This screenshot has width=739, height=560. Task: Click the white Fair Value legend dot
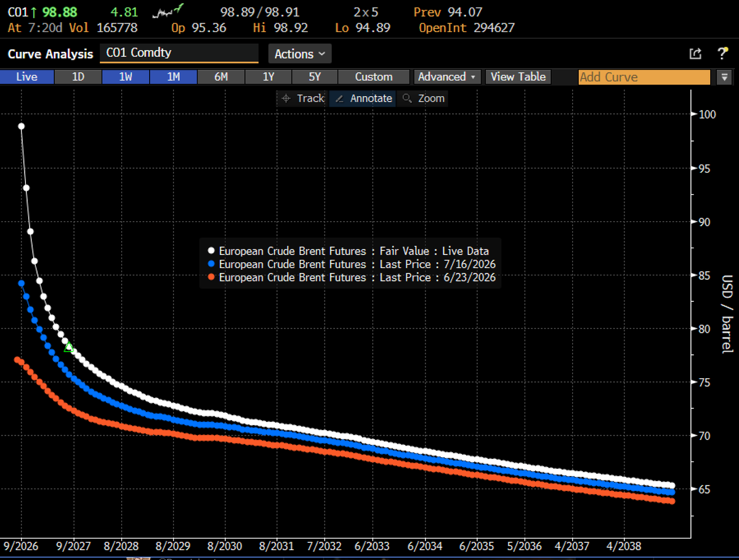(x=211, y=251)
